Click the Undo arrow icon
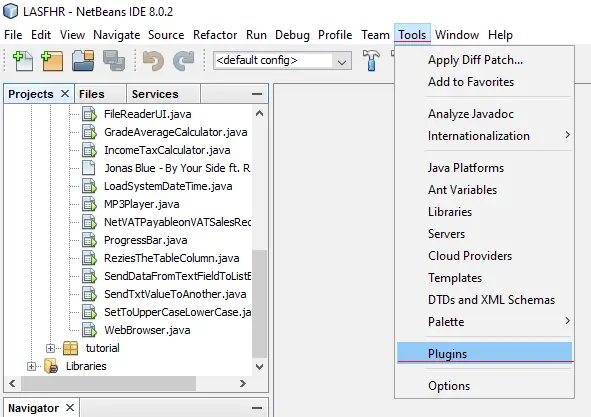The height and width of the screenshot is (417, 591). 153,61
